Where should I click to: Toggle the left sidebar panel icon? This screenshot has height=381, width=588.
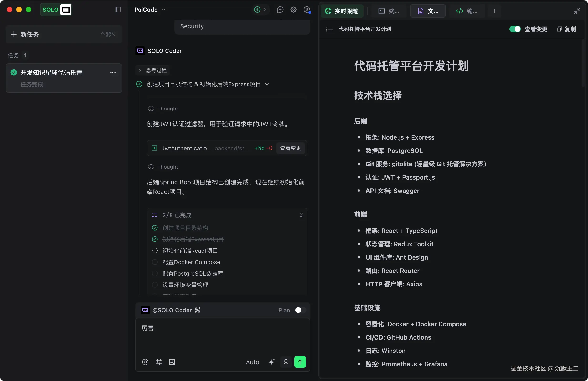[x=118, y=10]
